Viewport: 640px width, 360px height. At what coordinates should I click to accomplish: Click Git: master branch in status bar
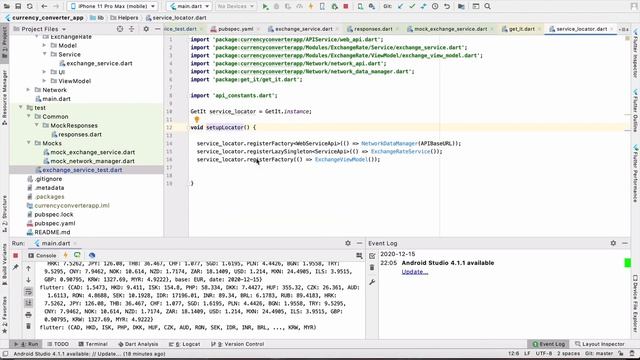pos(599,353)
